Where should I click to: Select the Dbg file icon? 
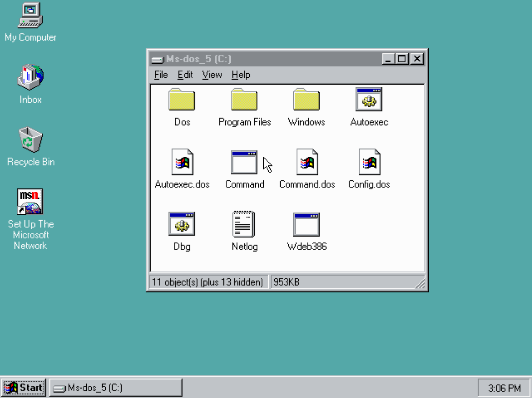click(x=181, y=224)
